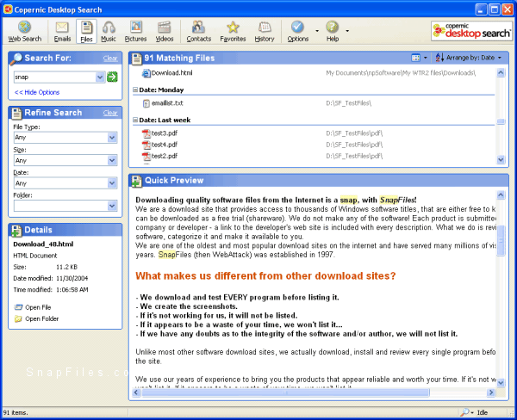Click the preview horizontal scrollbar thumb
The height and width of the screenshot is (420, 517).
285,392
